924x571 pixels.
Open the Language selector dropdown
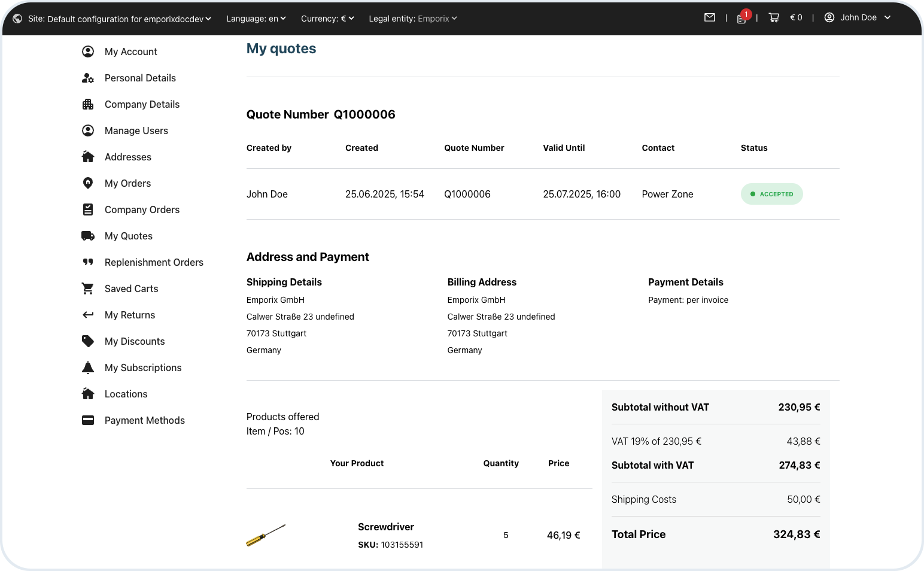pos(256,19)
